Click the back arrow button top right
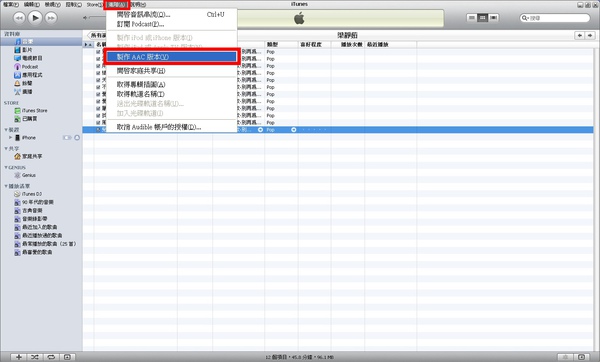This screenshot has width=600, height=362. coord(580,35)
